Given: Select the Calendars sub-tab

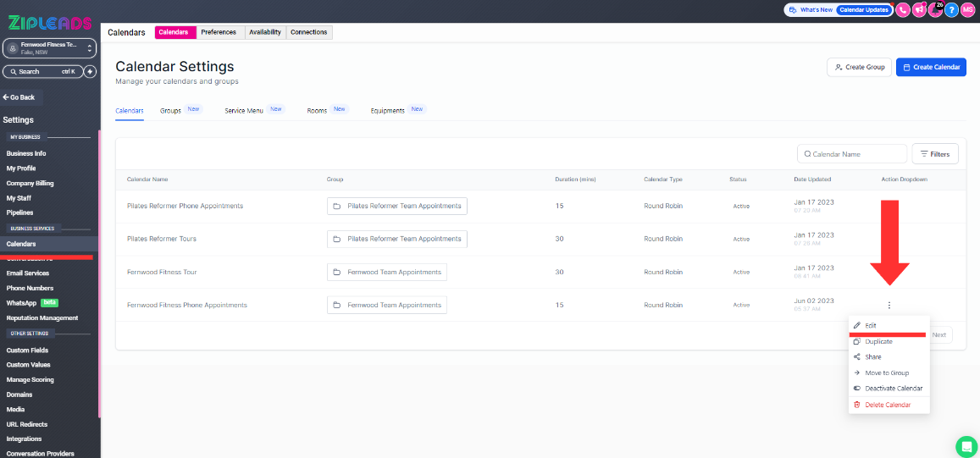Looking at the screenshot, I should (130, 110).
